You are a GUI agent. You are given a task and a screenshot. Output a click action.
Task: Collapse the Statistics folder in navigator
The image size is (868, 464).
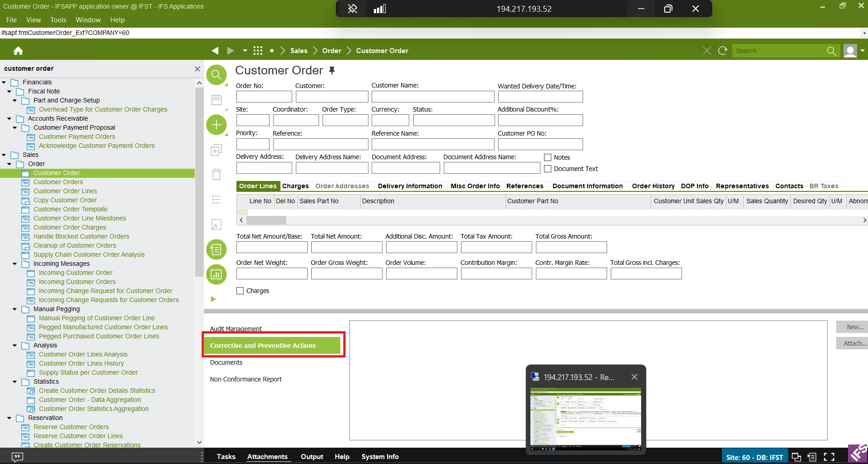[x=15, y=382]
